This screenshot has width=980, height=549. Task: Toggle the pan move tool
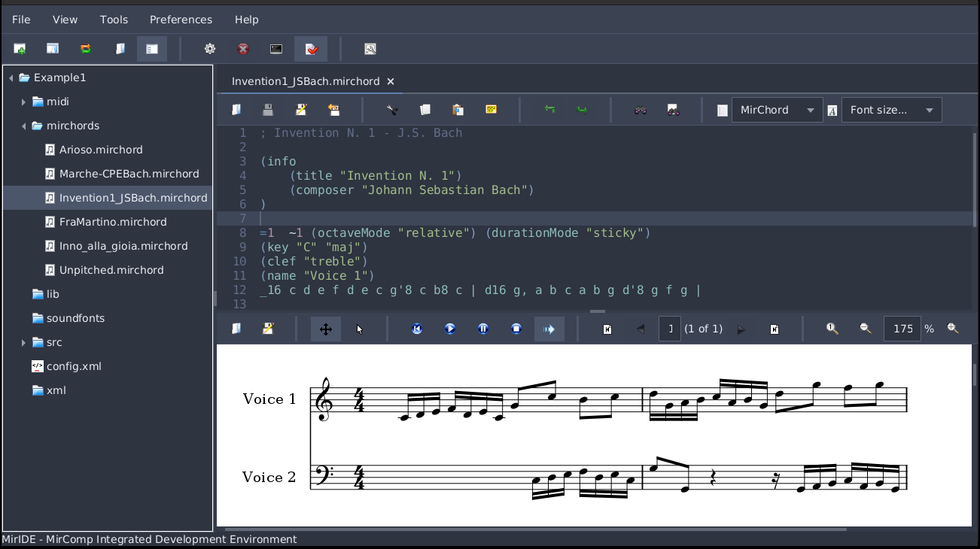click(x=326, y=329)
